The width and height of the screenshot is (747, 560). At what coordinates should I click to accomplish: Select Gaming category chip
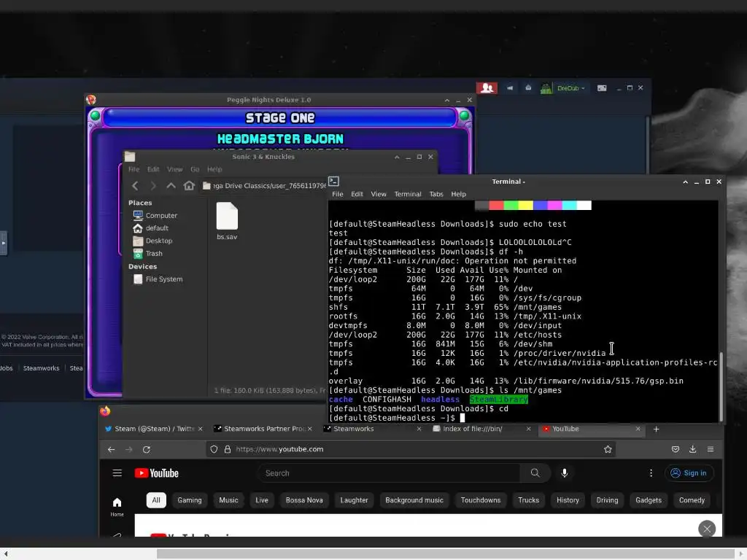[x=190, y=500]
